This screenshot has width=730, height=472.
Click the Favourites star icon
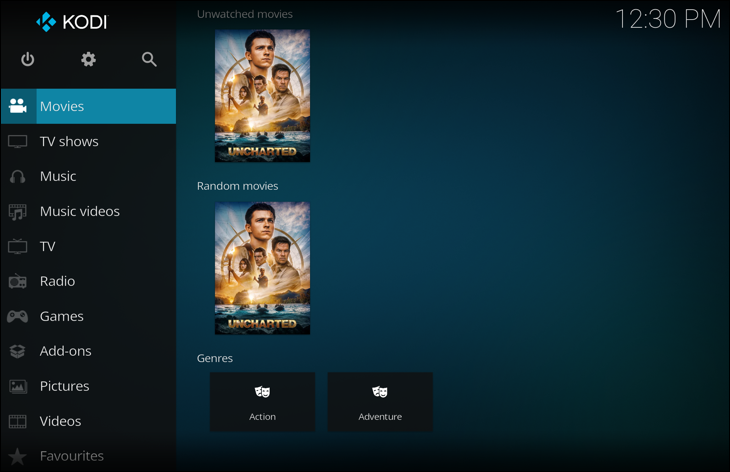18,456
